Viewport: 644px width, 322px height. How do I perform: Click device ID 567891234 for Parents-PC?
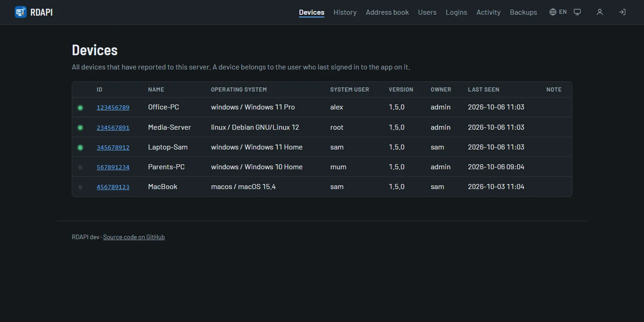click(113, 167)
